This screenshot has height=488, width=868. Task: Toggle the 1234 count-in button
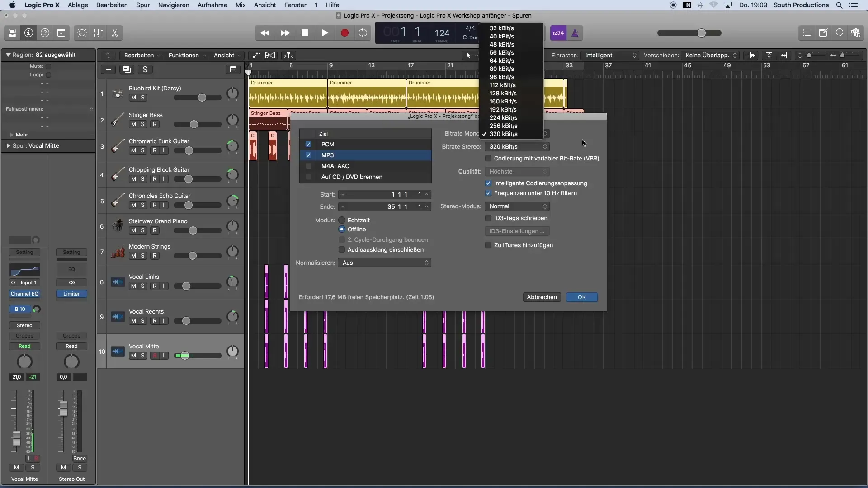click(558, 33)
